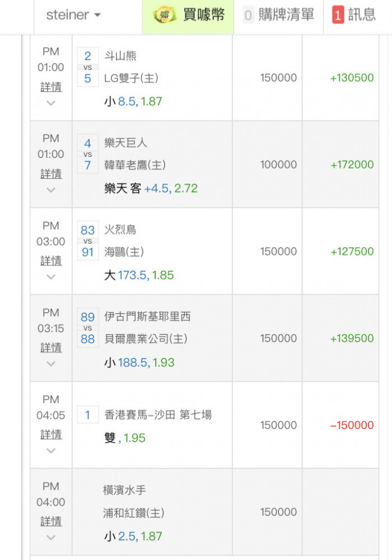Open 詳情 for the 橫濱水手 match
Screen dimensions: 392x560
(51, 521)
